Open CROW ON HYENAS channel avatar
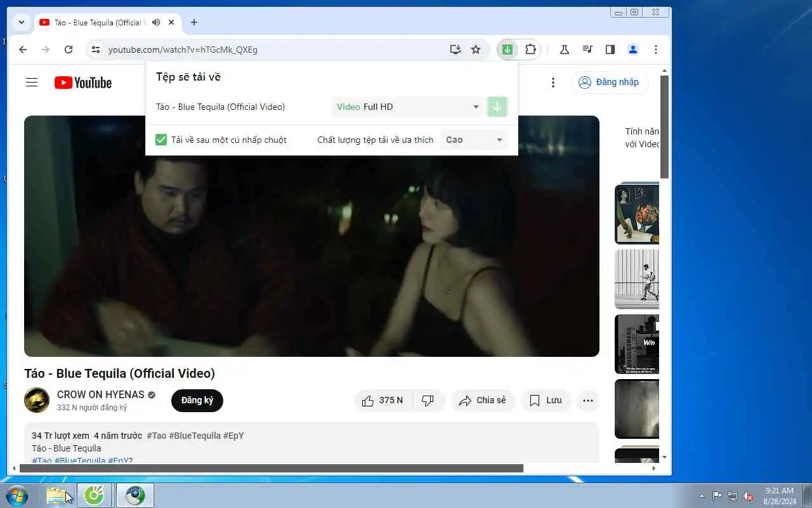 [37, 401]
